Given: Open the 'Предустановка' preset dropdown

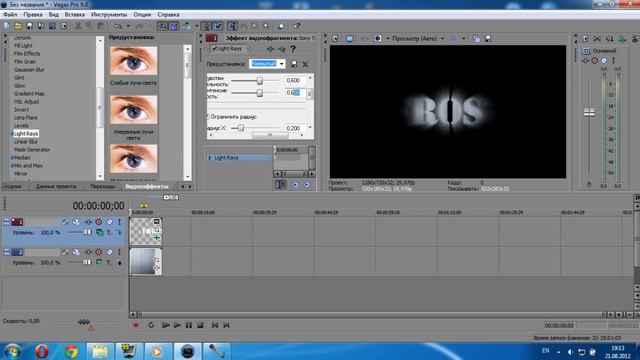Looking at the screenshot, I should (x=282, y=64).
